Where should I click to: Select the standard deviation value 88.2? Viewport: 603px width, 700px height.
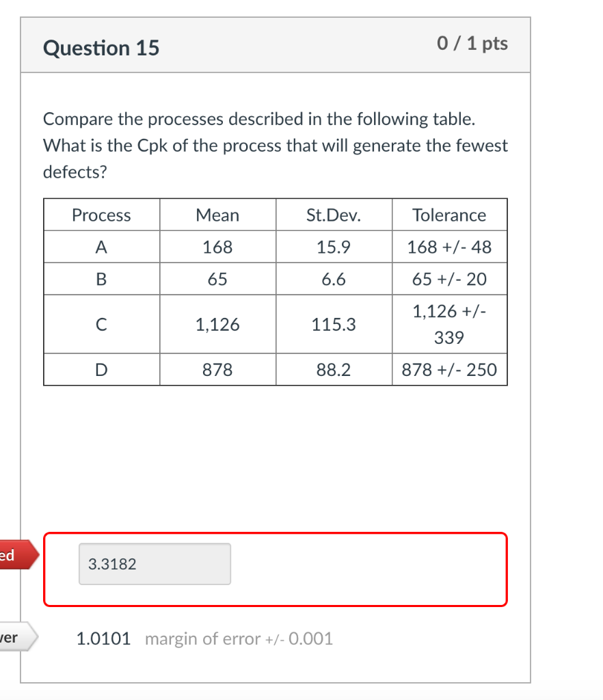tap(334, 370)
